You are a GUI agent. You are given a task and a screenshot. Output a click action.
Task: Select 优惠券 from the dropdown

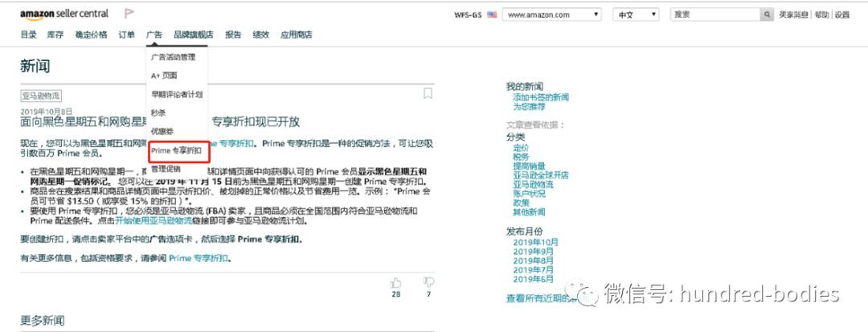(x=161, y=132)
